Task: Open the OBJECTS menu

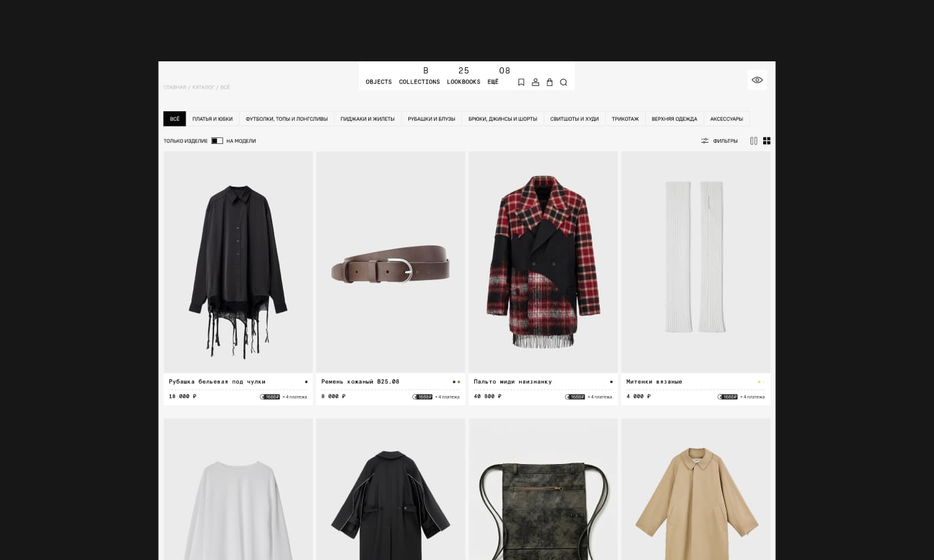Action: [379, 82]
